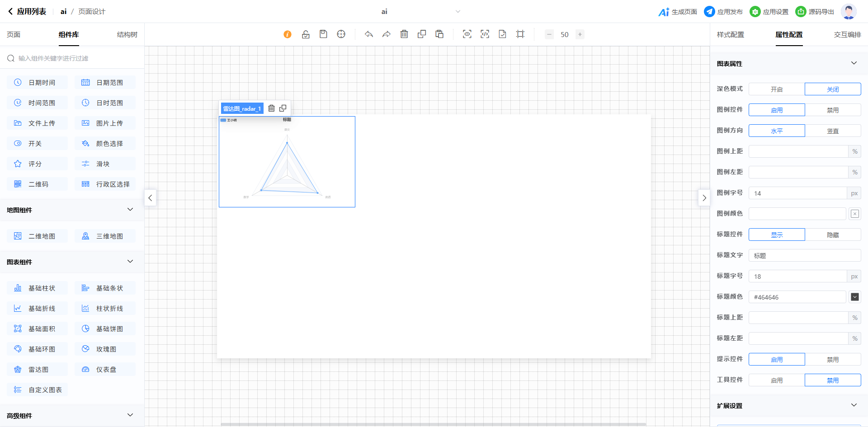Open the 结构树 tab

(127, 35)
